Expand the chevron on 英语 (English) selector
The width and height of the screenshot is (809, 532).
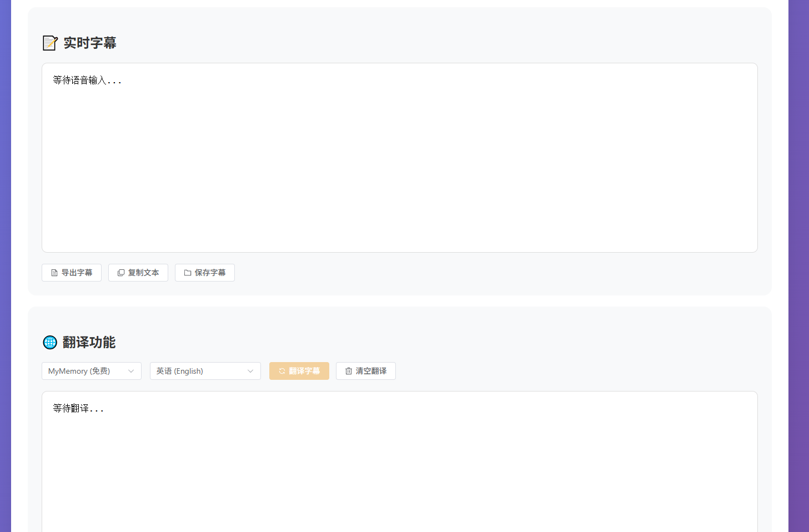(250, 371)
